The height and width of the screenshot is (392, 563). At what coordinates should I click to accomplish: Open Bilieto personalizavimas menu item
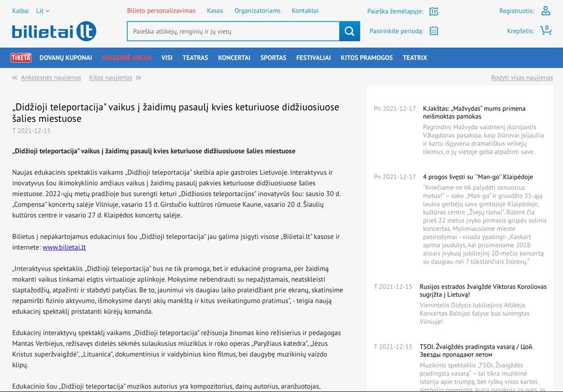161,11
